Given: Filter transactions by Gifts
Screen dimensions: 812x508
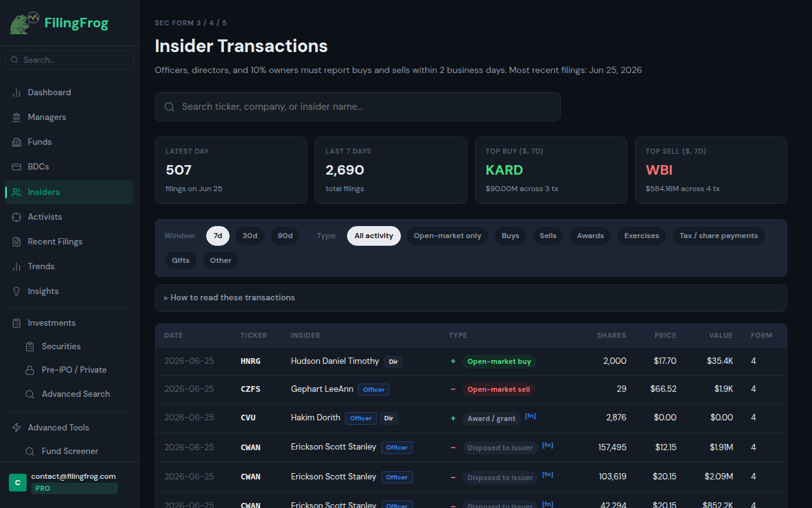Looking at the screenshot, I should (x=181, y=260).
